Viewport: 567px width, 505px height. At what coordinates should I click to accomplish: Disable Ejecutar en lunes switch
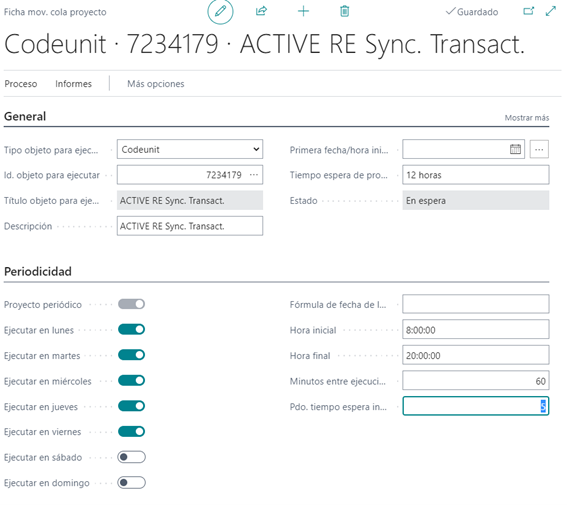[132, 329]
